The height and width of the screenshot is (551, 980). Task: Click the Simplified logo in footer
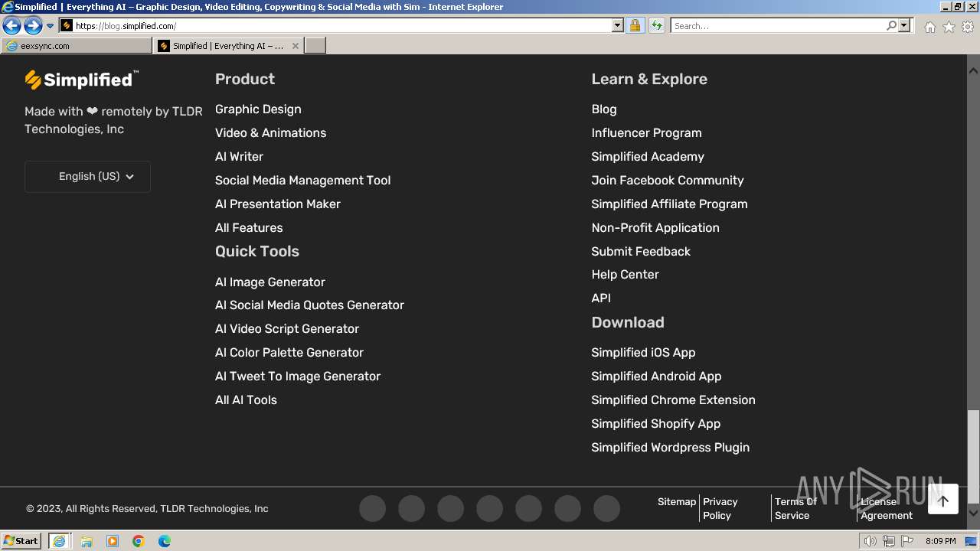click(81, 80)
